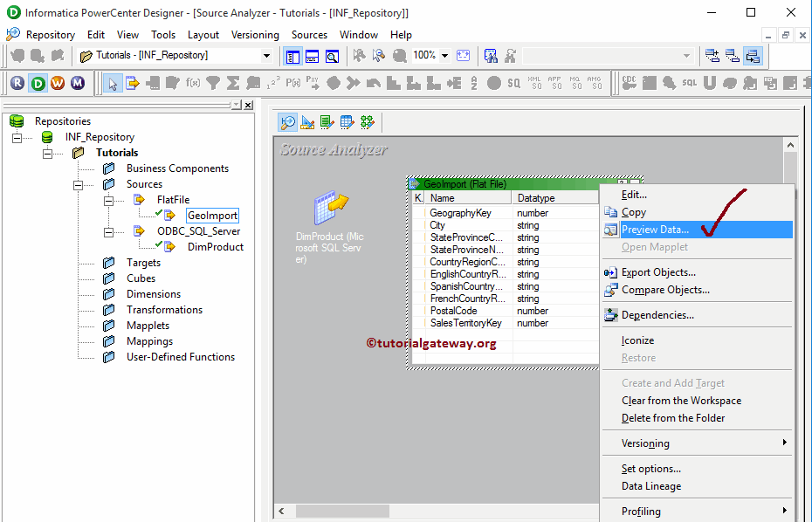Click the SQ source qualifier icon
The height and width of the screenshot is (522, 812).
(513, 83)
